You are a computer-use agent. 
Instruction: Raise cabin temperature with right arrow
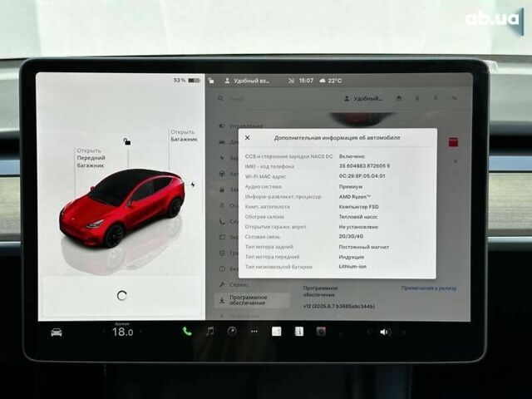click(x=140, y=332)
